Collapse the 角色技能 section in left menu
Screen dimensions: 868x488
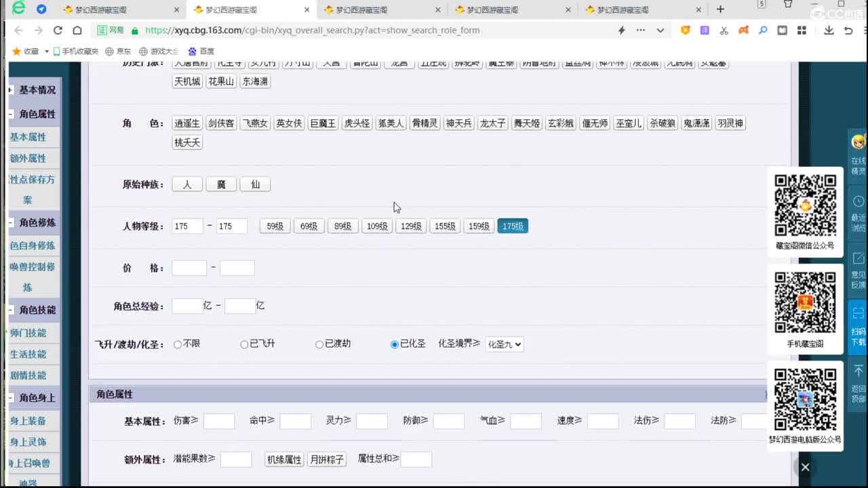pos(11,310)
